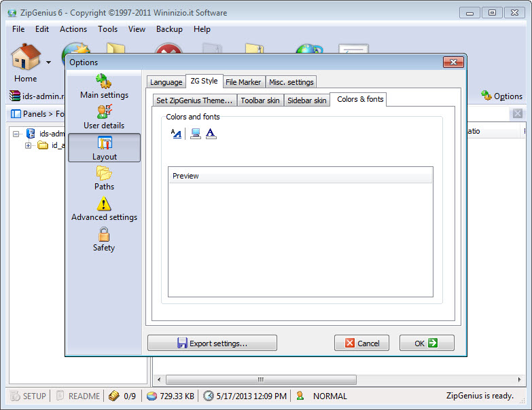
Task: Open Main settings in Options sidebar
Action: (104, 86)
